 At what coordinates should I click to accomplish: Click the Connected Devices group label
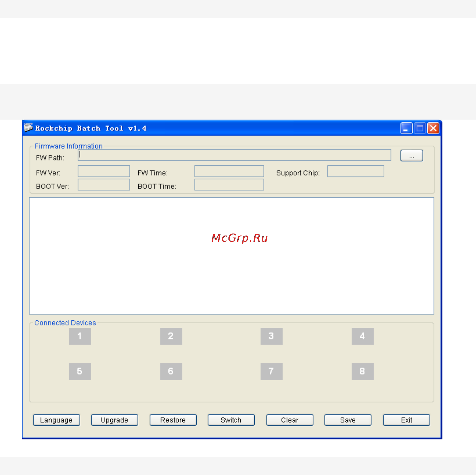pos(65,323)
